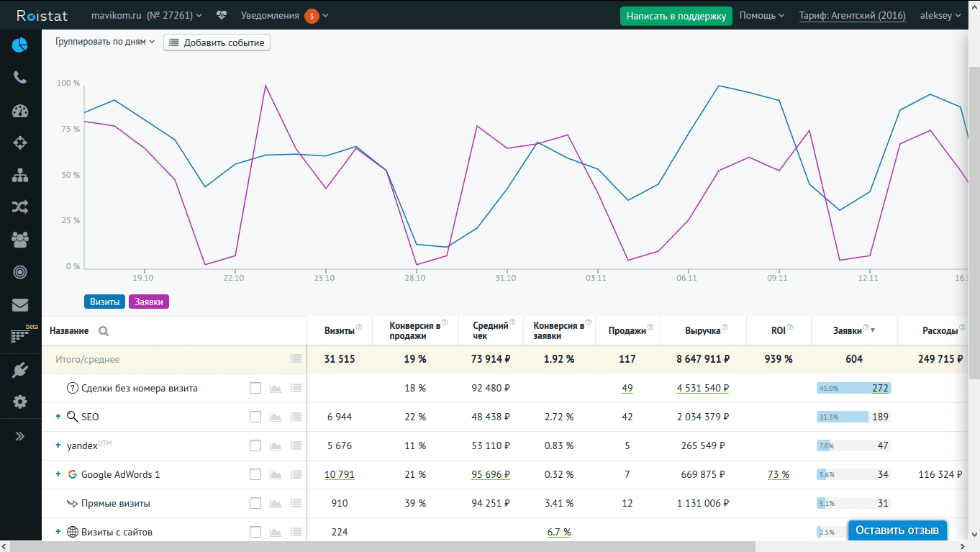Show chart for Сделки без номера визита

[x=275, y=388]
